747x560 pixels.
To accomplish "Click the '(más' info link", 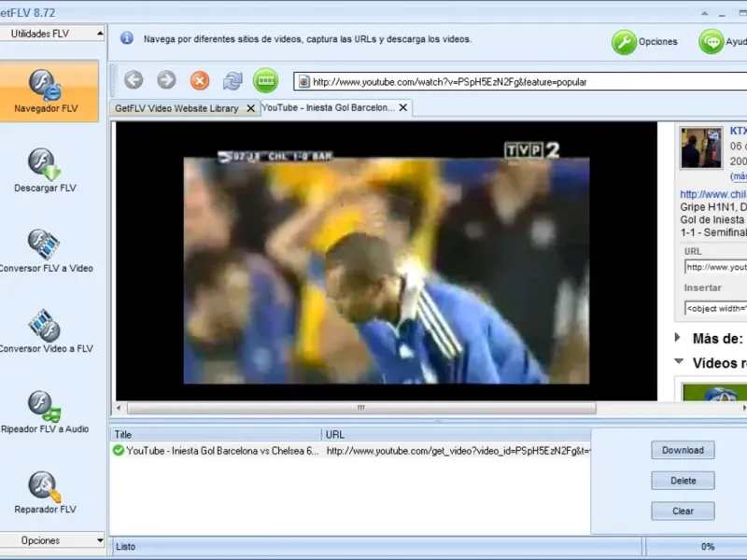I will pyautogui.click(x=739, y=176).
